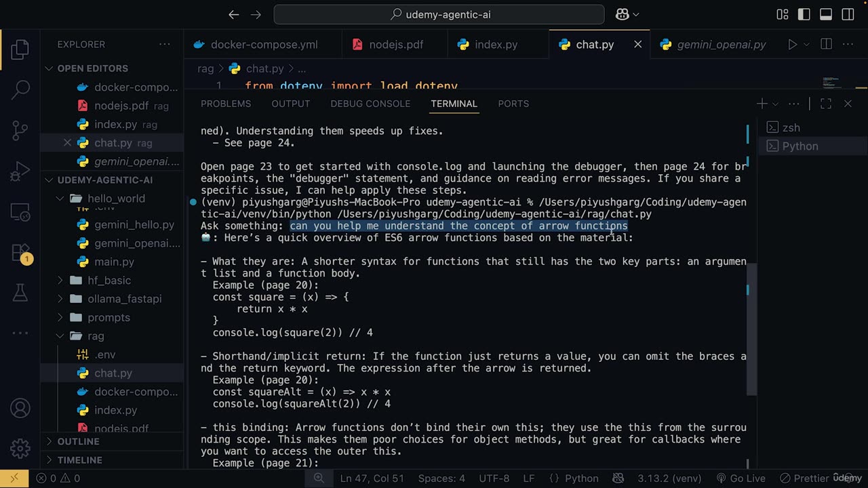The image size is (868, 488).
Task: Open the Search view in activity bar
Action: click(20, 89)
